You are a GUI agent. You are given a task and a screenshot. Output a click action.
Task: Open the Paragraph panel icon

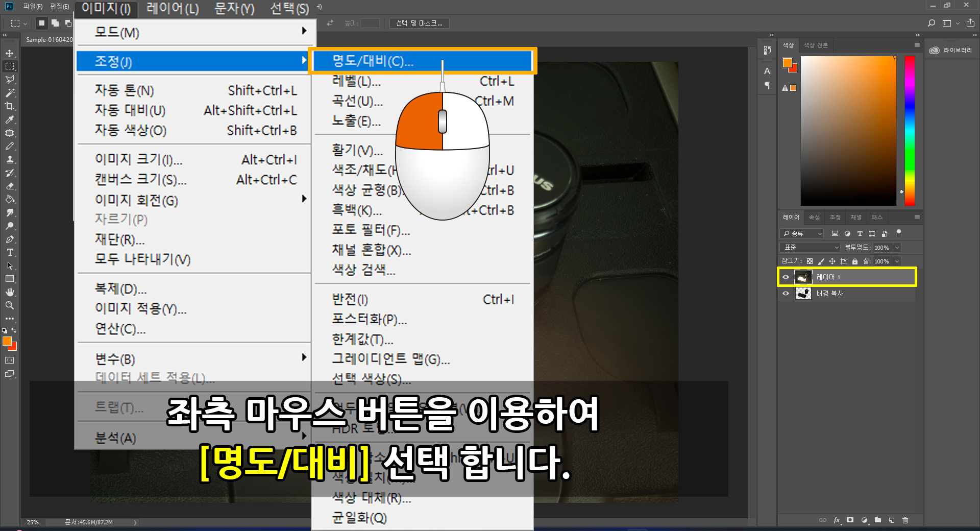tap(767, 86)
